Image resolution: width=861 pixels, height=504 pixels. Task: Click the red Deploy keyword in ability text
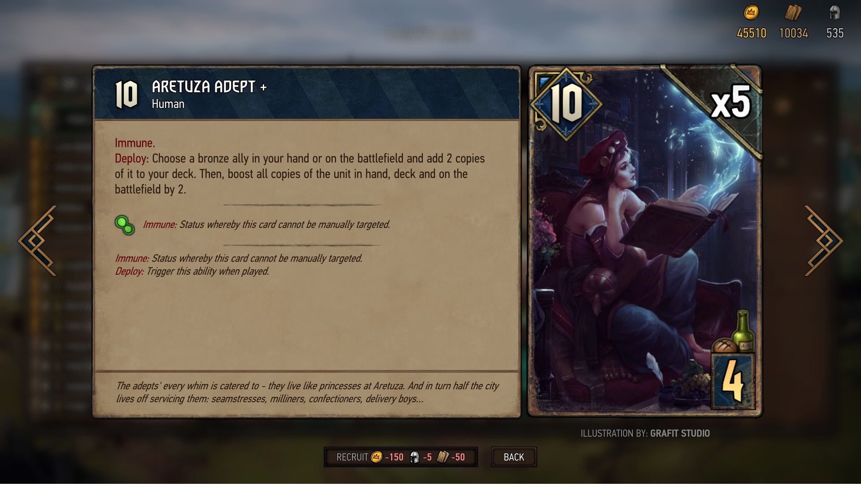[130, 159]
